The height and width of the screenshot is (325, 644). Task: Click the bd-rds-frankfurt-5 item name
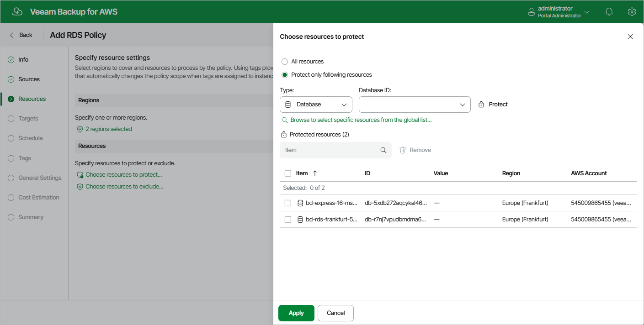point(332,220)
